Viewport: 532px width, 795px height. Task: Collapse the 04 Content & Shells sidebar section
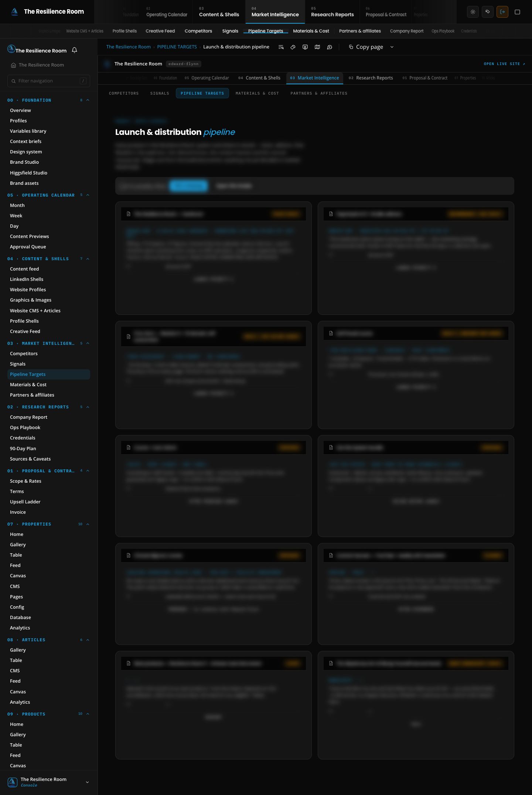[x=88, y=259]
